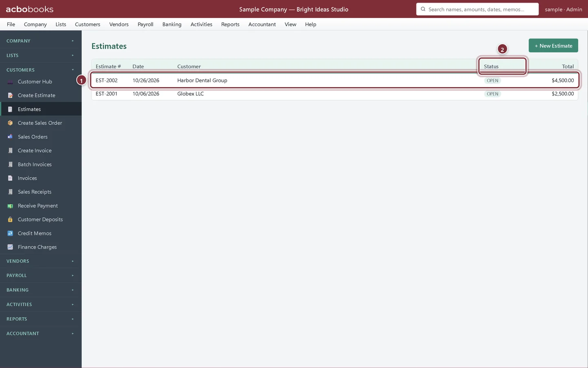Collapse the Customers sidebar section
The width and height of the screenshot is (588, 368).
pyautogui.click(x=41, y=70)
